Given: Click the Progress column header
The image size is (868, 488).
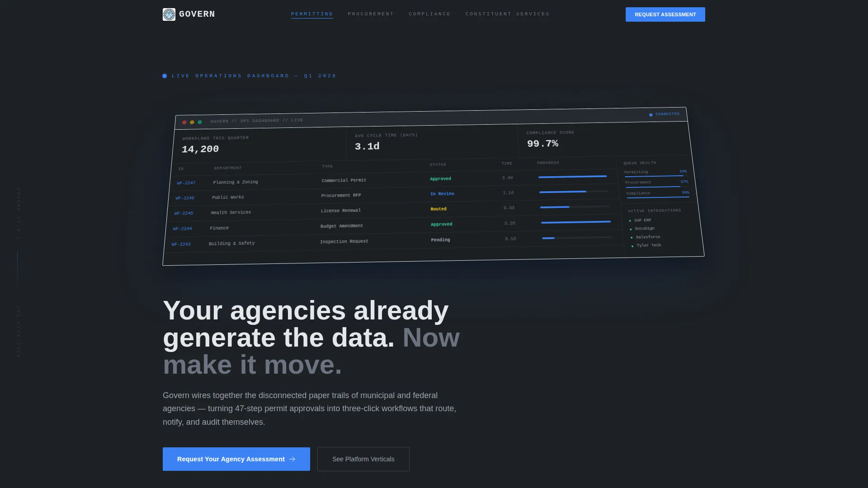Looking at the screenshot, I should click(x=548, y=163).
